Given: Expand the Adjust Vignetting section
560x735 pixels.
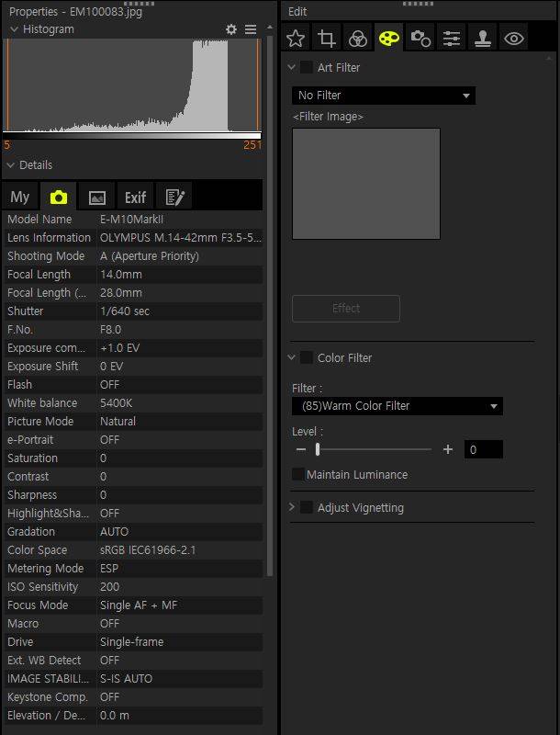Looking at the screenshot, I should click(x=293, y=507).
